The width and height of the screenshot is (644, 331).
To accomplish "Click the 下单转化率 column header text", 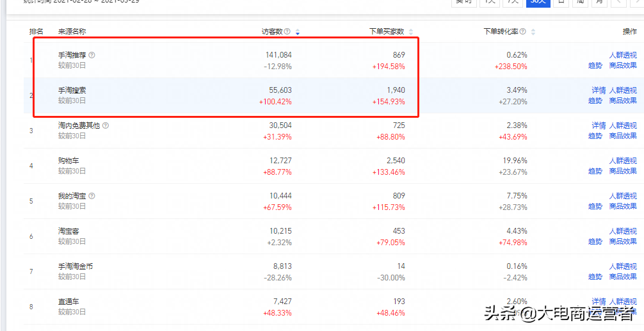I will 501,31.
